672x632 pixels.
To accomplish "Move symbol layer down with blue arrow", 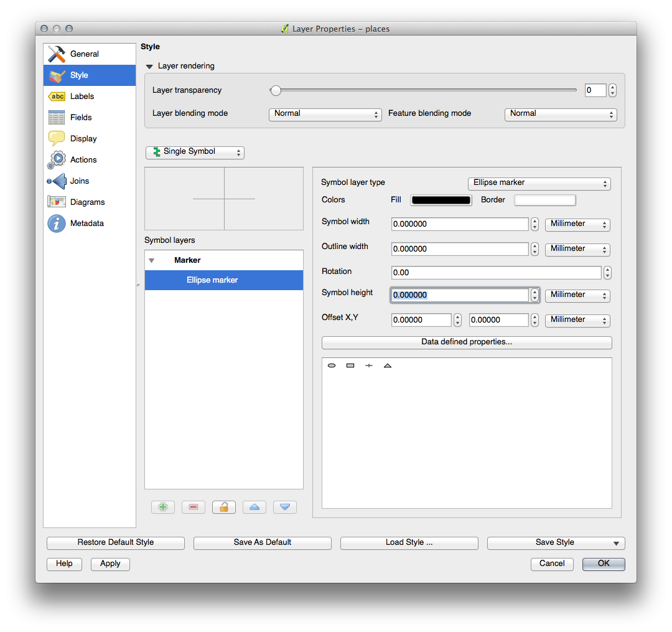I will point(284,507).
